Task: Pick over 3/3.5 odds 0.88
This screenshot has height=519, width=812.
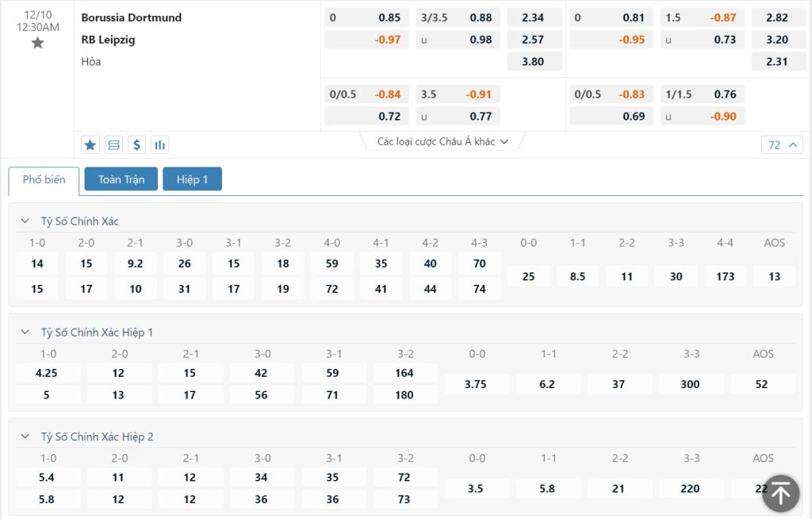Action: pos(458,17)
